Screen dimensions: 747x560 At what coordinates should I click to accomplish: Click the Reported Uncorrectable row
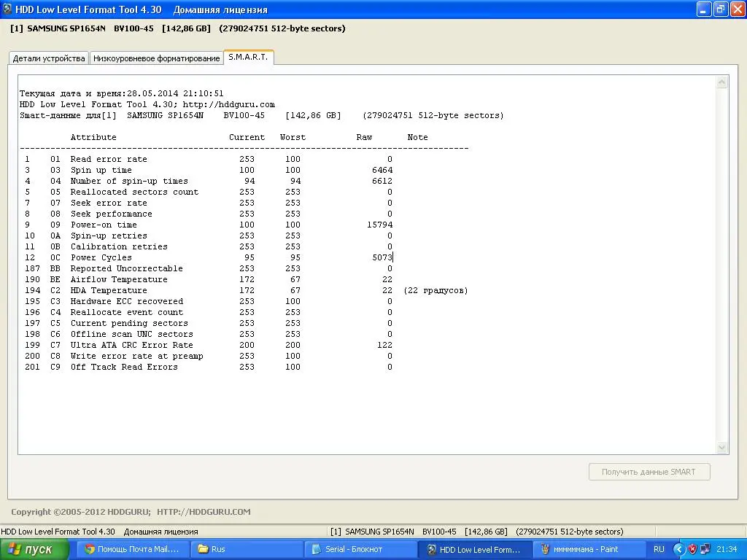click(209, 268)
